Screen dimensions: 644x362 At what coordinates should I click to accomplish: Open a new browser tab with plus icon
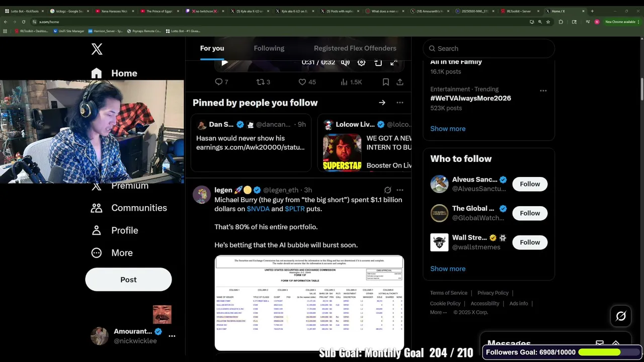tap(592, 11)
